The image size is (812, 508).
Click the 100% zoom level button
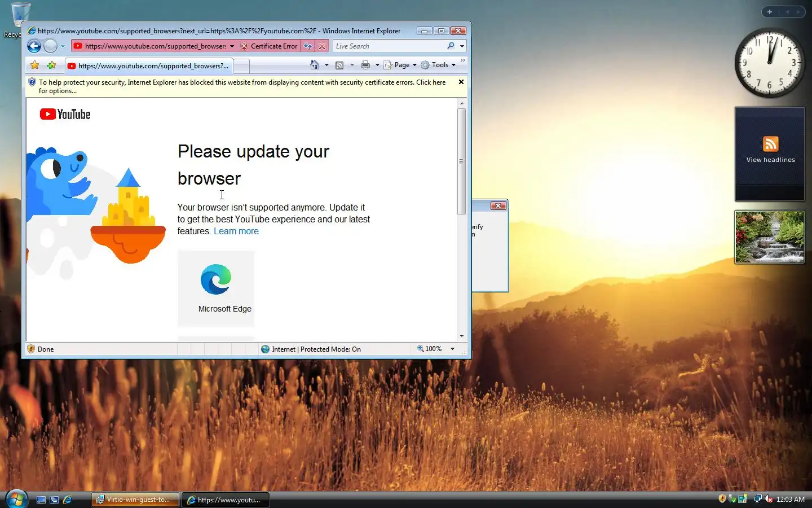(x=430, y=349)
